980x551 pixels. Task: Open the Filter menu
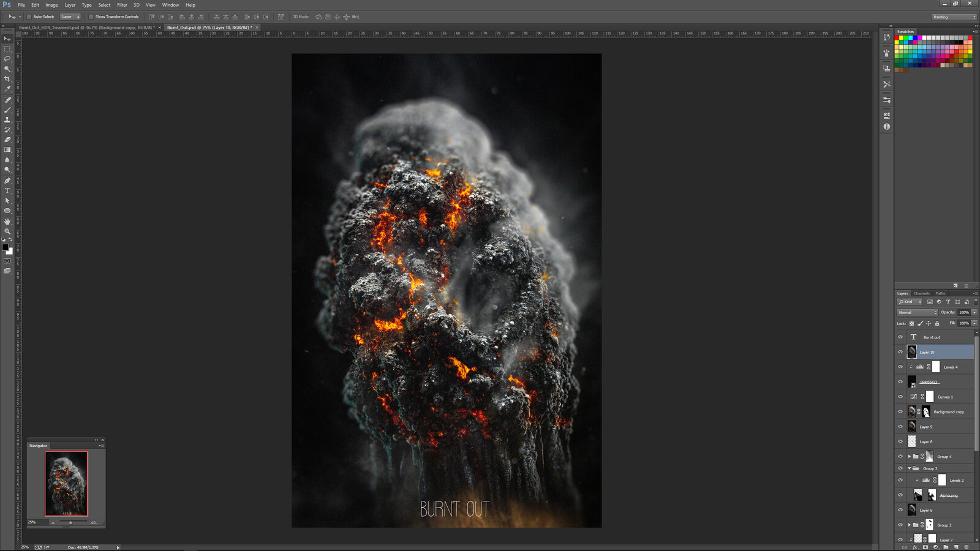[x=122, y=5]
